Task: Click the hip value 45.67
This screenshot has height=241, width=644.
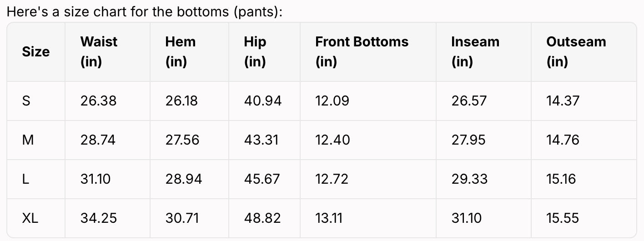Action: 262,179
